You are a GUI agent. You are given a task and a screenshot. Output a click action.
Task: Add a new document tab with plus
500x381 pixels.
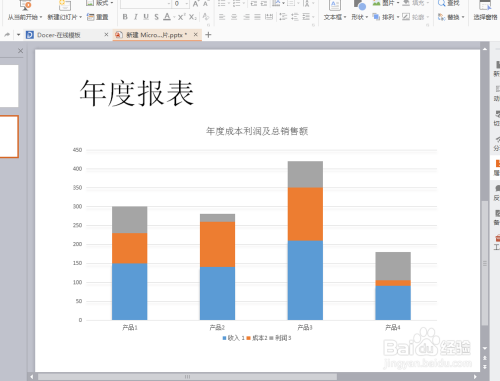pyautogui.click(x=208, y=35)
